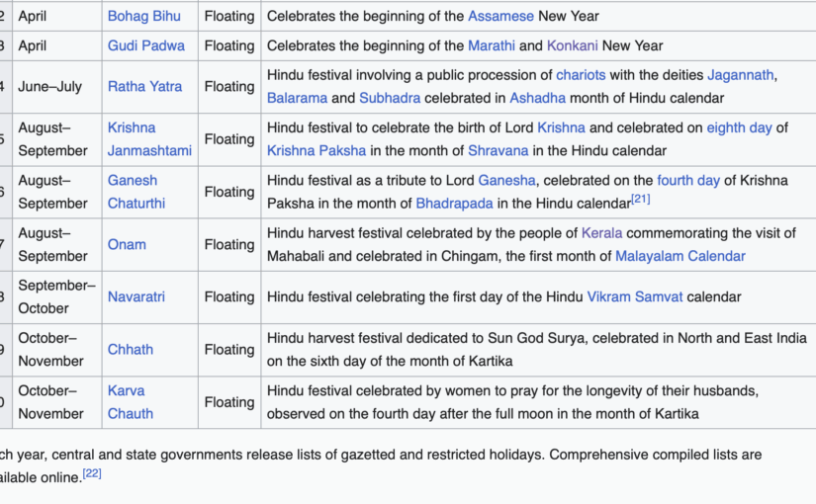The image size is (816, 504).
Task: Click the Kerala link
Action: [601, 232]
